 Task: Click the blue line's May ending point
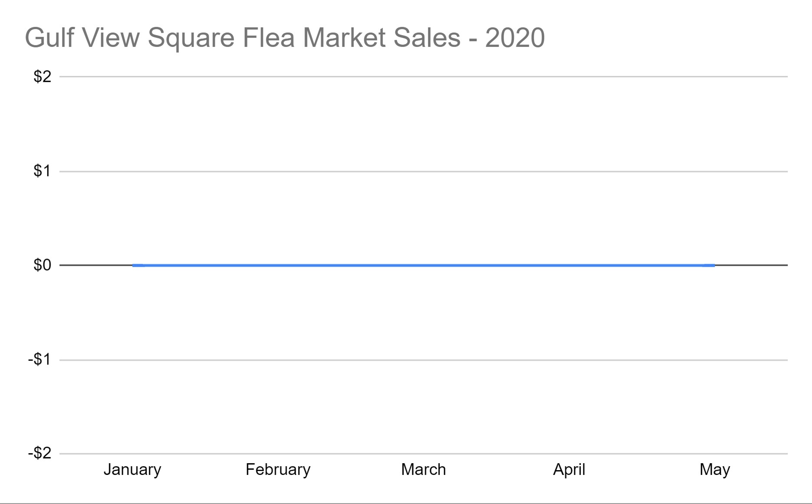coord(715,265)
